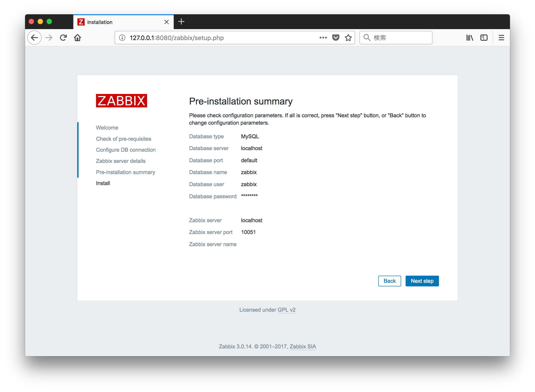Click the Database port default value

[x=249, y=160]
